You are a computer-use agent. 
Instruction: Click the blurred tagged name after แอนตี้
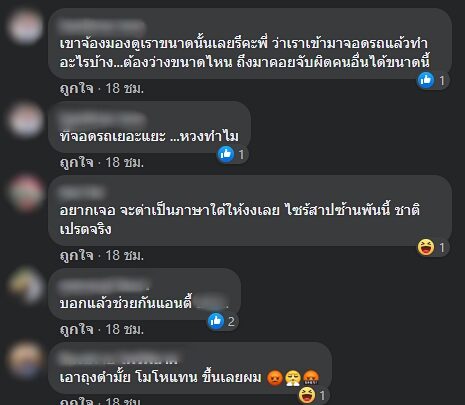tap(211, 303)
